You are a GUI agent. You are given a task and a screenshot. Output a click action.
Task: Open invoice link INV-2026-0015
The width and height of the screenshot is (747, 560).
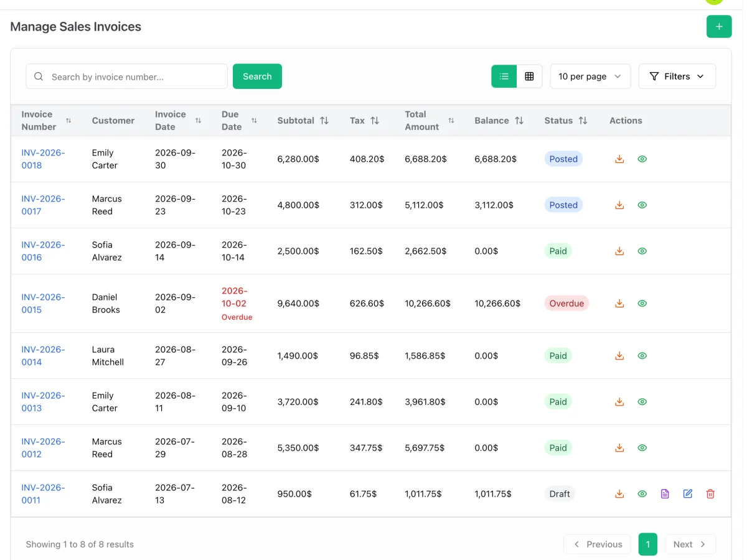[43, 304]
